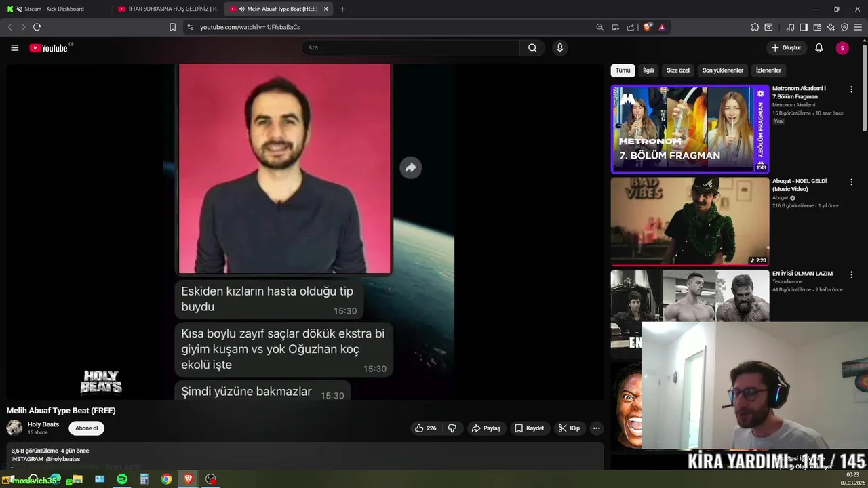Select the Son yüklenenler filter chip
Image resolution: width=868 pixels, height=488 pixels.
(x=722, y=70)
